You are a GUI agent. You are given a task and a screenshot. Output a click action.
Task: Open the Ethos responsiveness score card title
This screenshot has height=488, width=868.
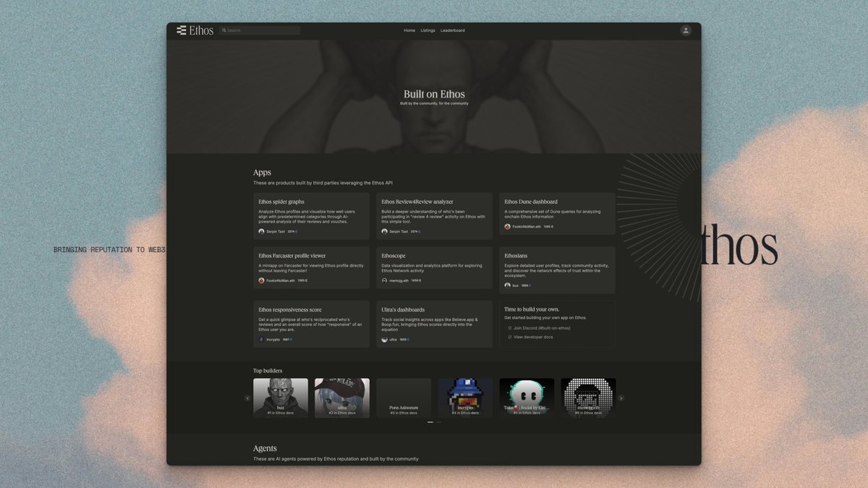[290, 309]
